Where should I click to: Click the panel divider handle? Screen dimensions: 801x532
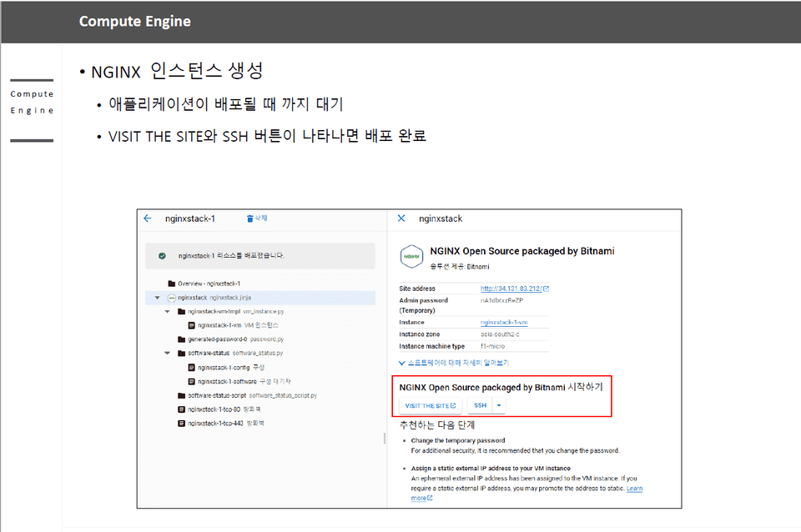385,438
